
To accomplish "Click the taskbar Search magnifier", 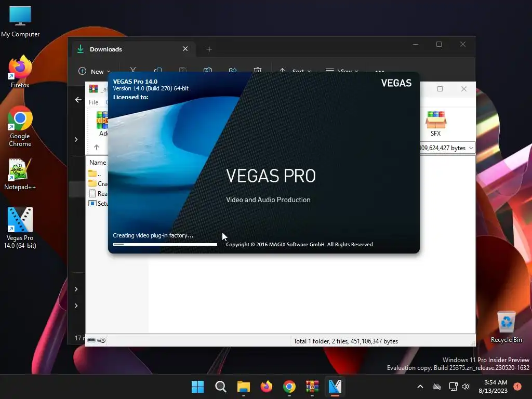I will (220, 387).
